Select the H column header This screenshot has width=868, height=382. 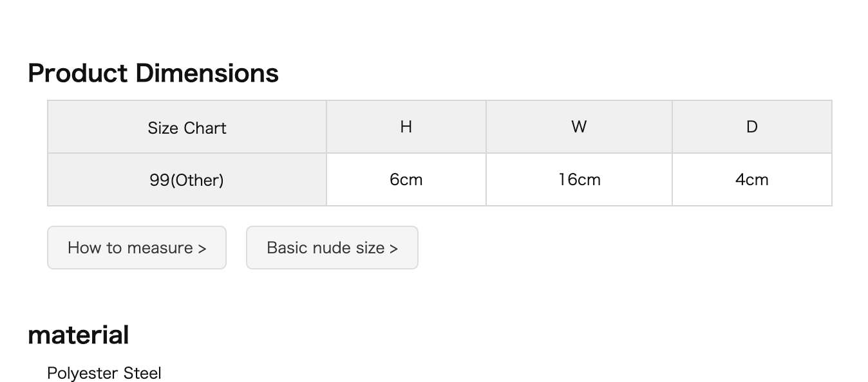click(x=406, y=127)
